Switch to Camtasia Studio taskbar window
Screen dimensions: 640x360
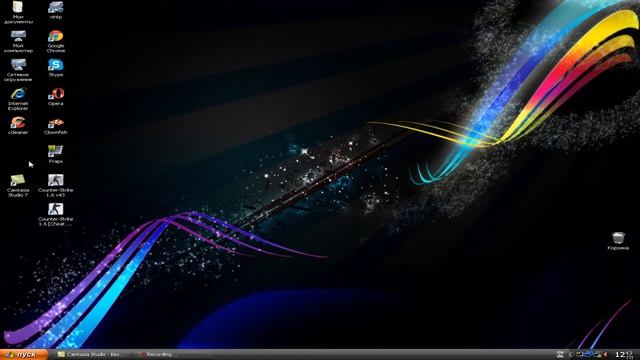click(93, 354)
